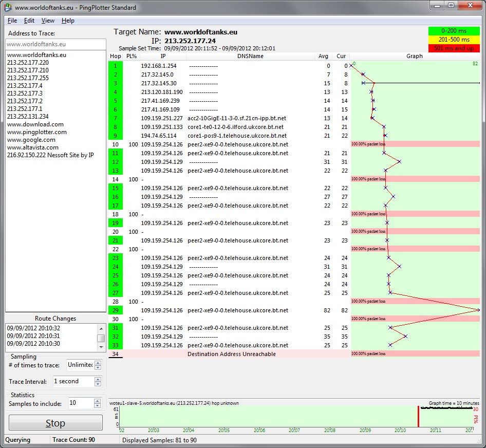This screenshot has width=486, height=448.
Task: Select route change 09/09/2012 20:10:30
Action: pyautogui.click(x=33, y=344)
